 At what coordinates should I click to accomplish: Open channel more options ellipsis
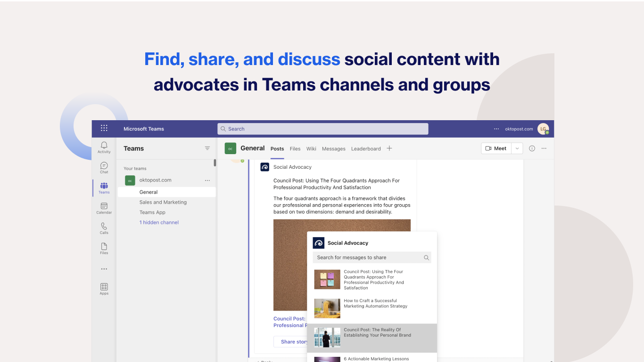point(544,148)
